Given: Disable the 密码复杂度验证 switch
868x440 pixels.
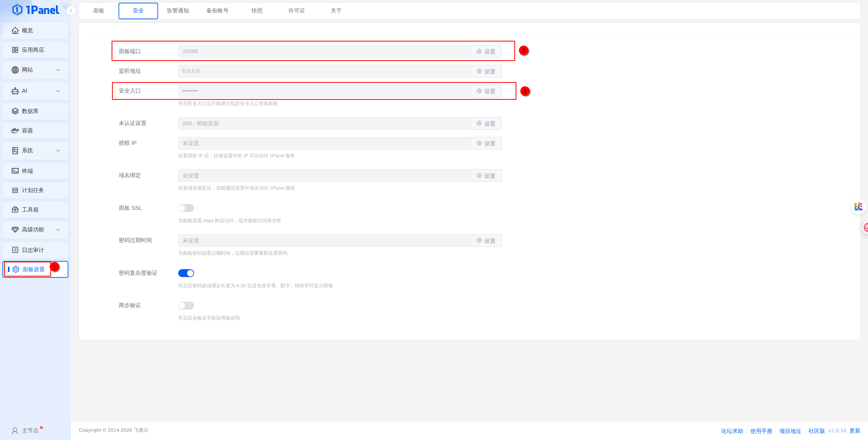Looking at the screenshot, I should [186, 273].
